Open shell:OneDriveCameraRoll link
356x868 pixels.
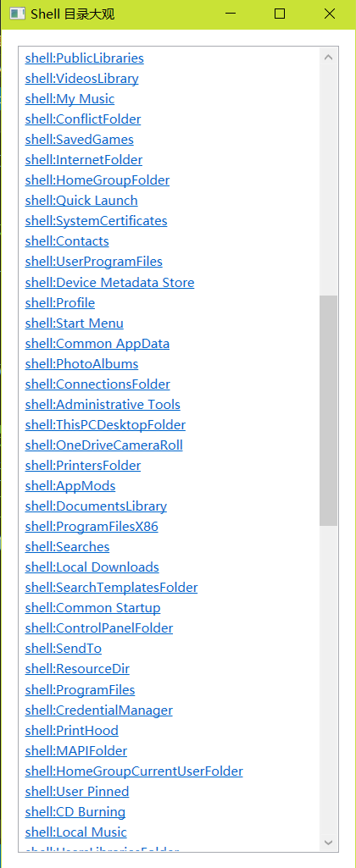103,445
